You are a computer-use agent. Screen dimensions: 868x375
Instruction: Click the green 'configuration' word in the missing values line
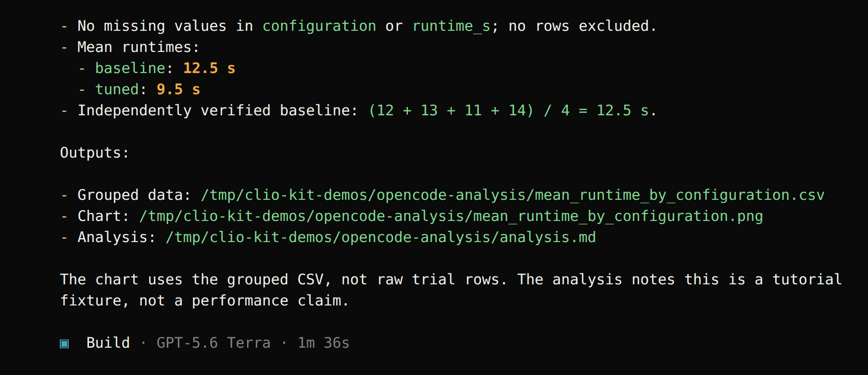(x=319, y=26)
